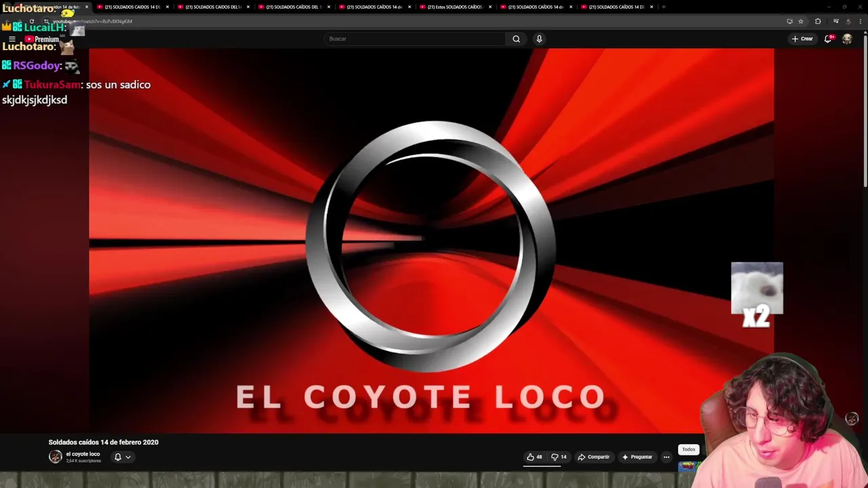Open the browser media control icon
The width and height of the screenshot is (868, 488).
(x=836, y=21)
